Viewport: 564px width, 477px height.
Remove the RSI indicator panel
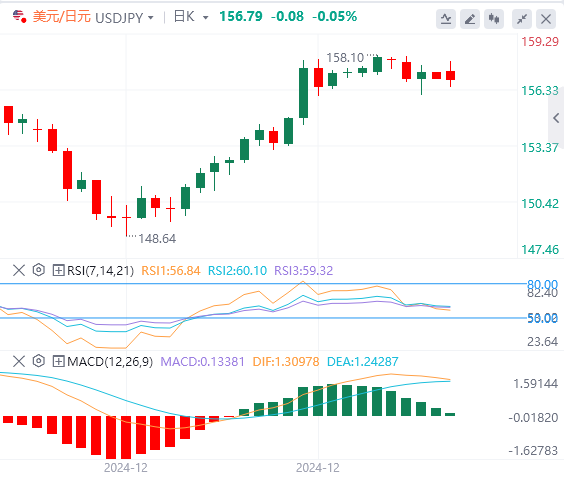pyautogui.click(x=19, y=270)
